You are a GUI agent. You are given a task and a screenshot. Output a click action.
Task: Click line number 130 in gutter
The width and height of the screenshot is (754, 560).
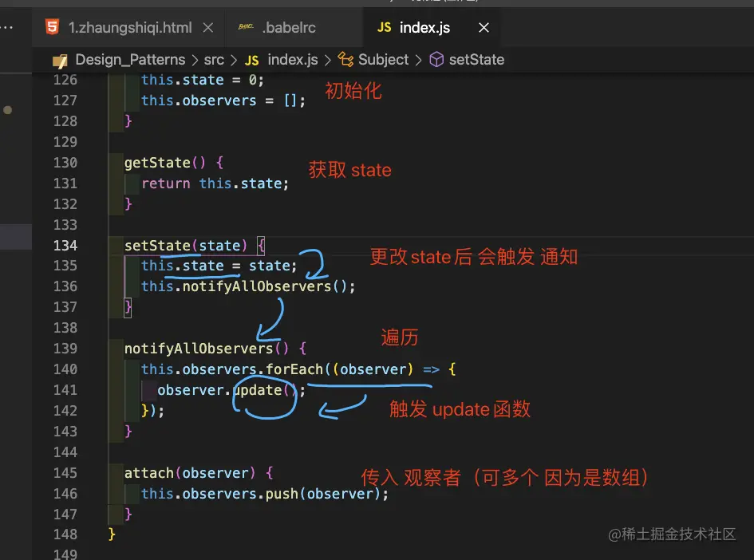[65, 163]
